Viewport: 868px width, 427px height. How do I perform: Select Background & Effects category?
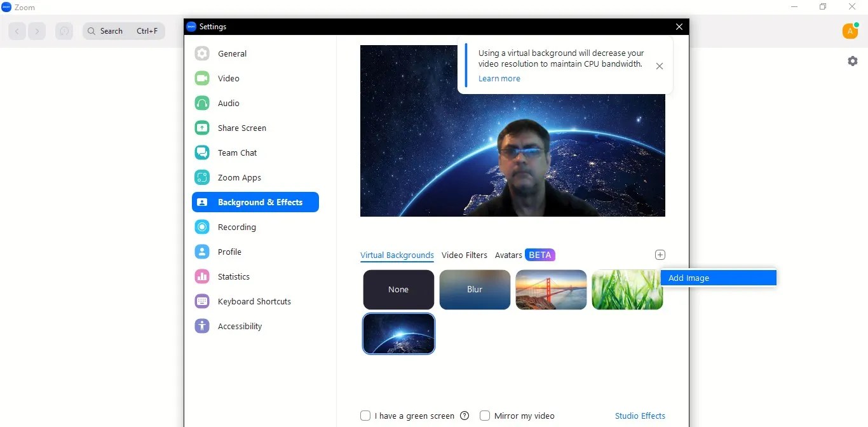(x=255, y=202)
